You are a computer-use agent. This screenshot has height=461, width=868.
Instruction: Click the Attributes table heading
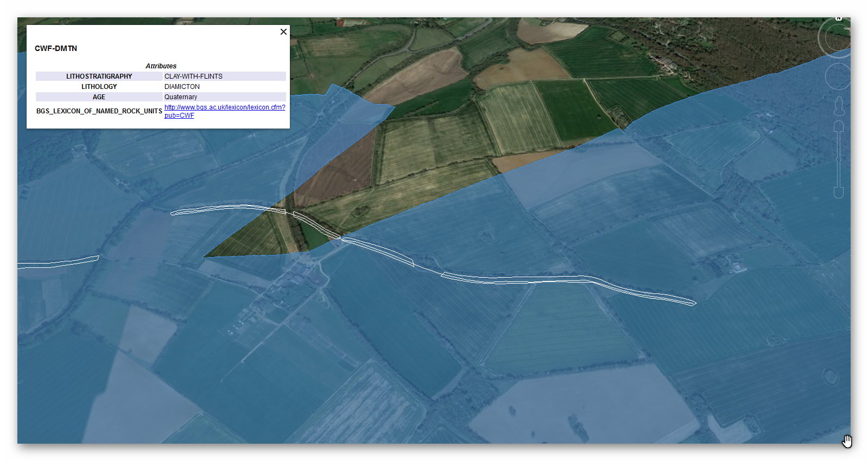161,66
